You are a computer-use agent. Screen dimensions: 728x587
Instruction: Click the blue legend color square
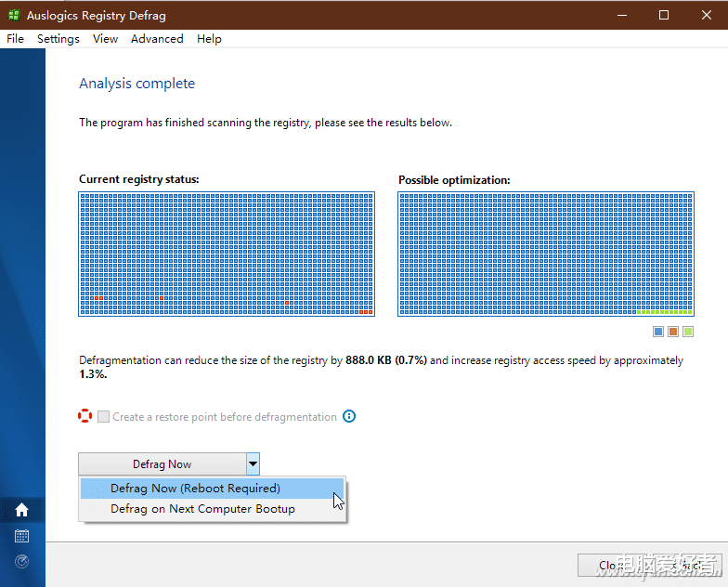click(657, 332)
